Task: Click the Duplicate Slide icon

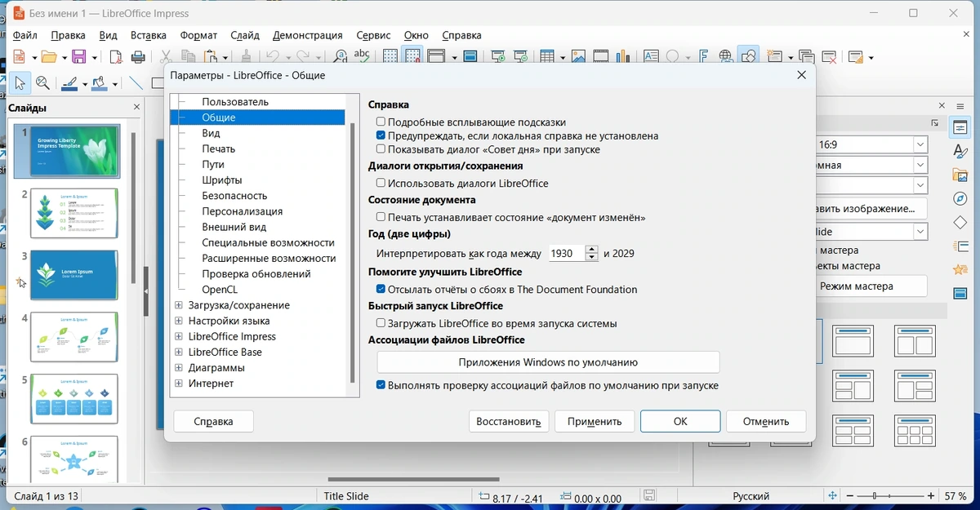Action: 807,56
